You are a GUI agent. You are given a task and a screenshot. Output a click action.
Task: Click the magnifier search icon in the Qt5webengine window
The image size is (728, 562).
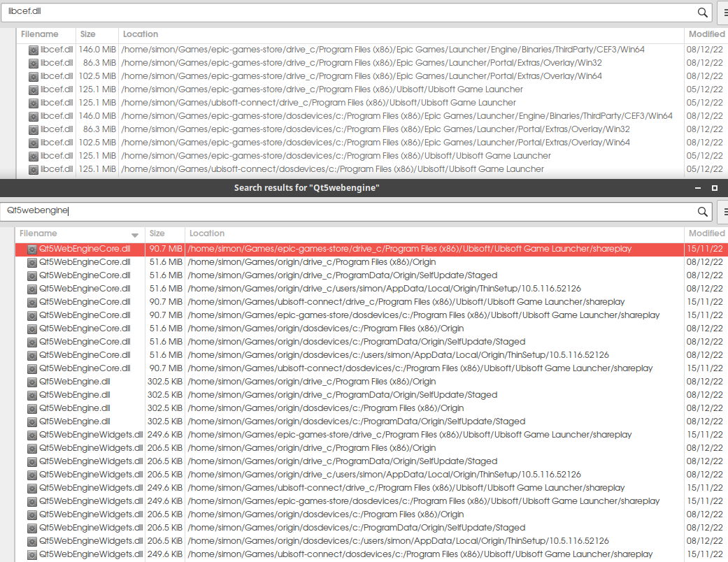pos(703,211)
